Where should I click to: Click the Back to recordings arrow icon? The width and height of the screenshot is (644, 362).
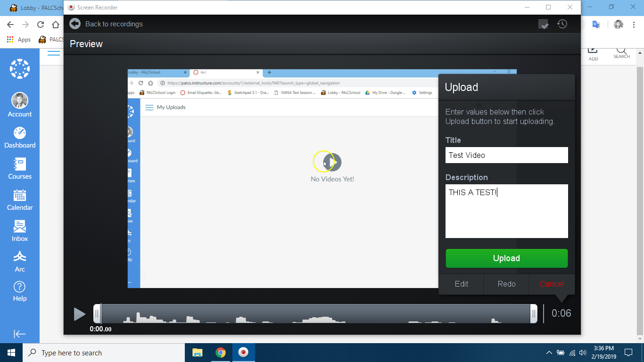point(75,24)
